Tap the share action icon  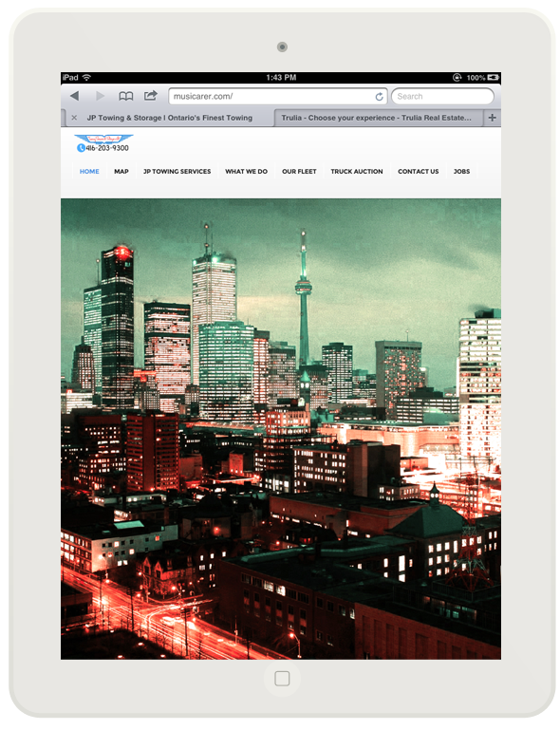(x=150, y=96)
